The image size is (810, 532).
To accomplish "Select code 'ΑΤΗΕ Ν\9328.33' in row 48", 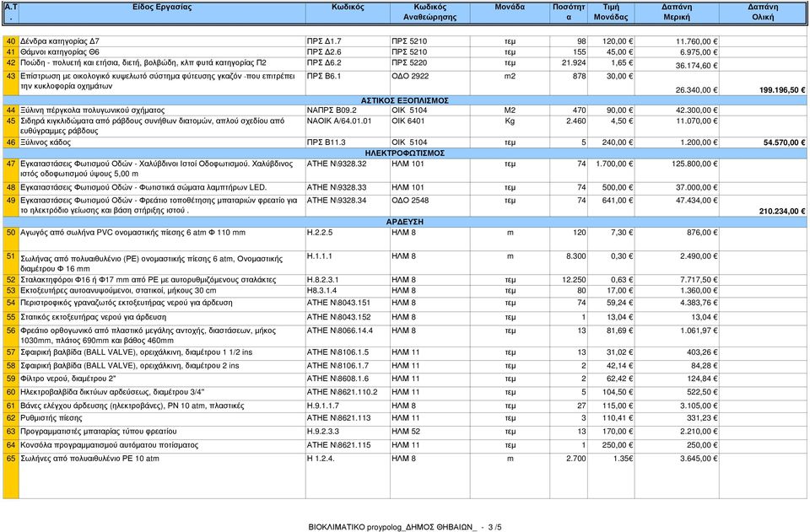I will pos(337,188).
